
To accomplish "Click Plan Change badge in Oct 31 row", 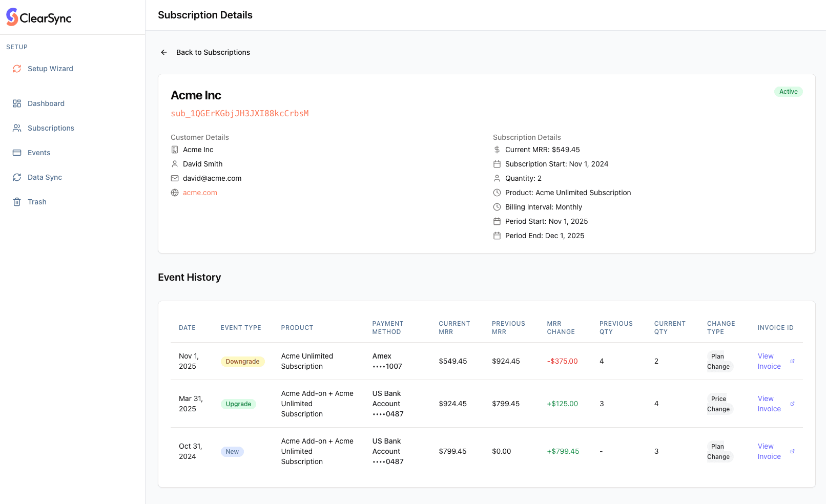I will coord(719,451).
